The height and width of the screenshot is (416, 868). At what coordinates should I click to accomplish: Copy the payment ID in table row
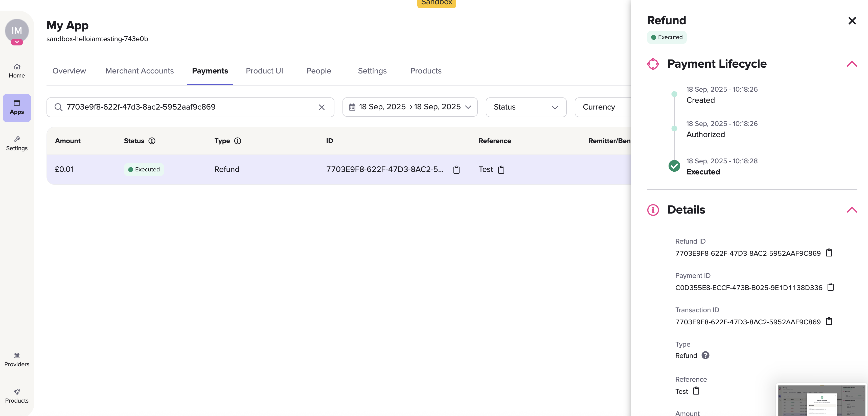click(x=456, y=170)
